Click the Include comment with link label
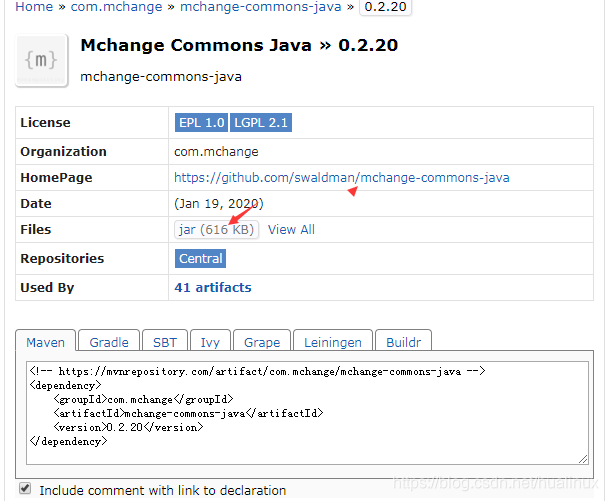Viewport: 608px width, 501px height. (x=162, y=491)
